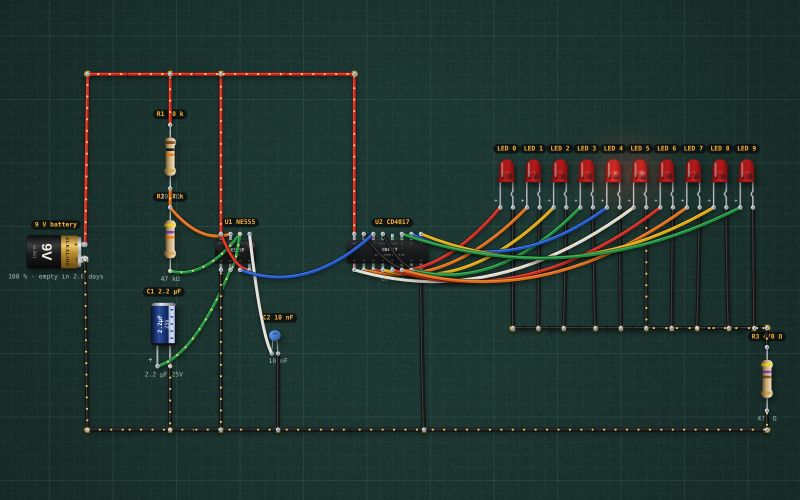Click the "9 V battery" label
Image resolution: width=800 pixels, height=500 pixels.
[x=56, y=224]
